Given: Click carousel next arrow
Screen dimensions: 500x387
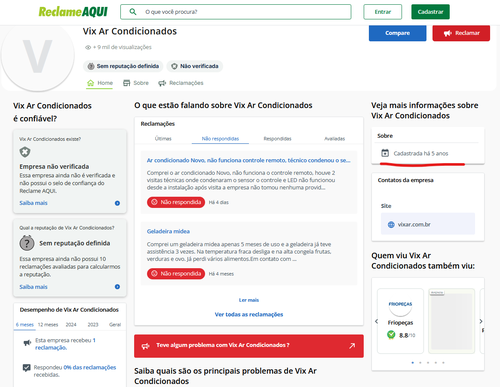Looking at the screenshot, I should pyautogui.click(x=481, y=321).
